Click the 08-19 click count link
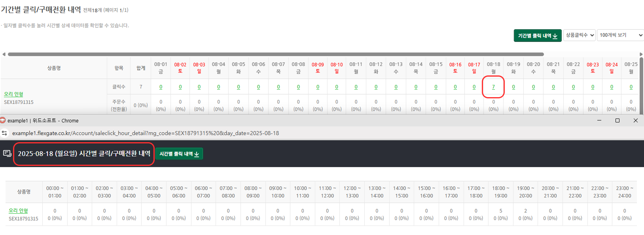The image size is (644, 235). (513, 87)
